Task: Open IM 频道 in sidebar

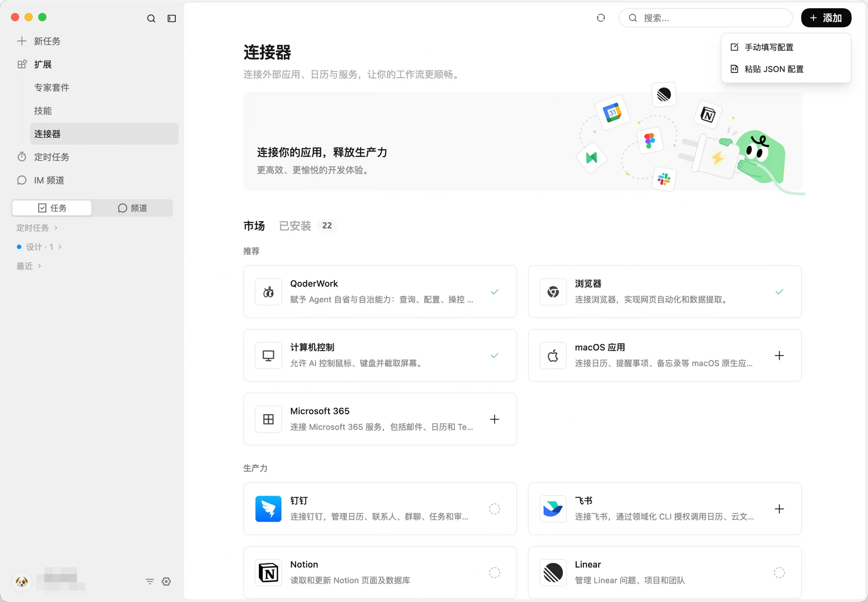Action: pos(41,180)
